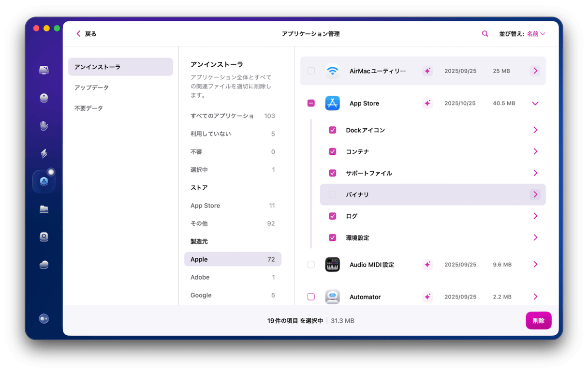Click the hand-shaped privacy icon in the sidebar

(x=44, y=125)
